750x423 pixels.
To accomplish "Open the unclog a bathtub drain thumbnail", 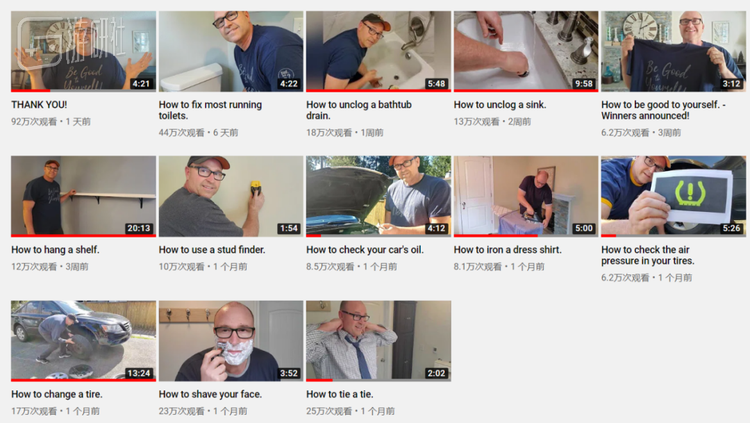I will (x=378, y=51).
